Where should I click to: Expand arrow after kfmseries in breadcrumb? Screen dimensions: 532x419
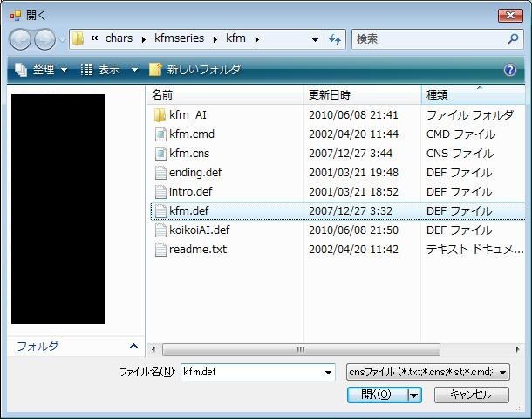click(215, 39)
